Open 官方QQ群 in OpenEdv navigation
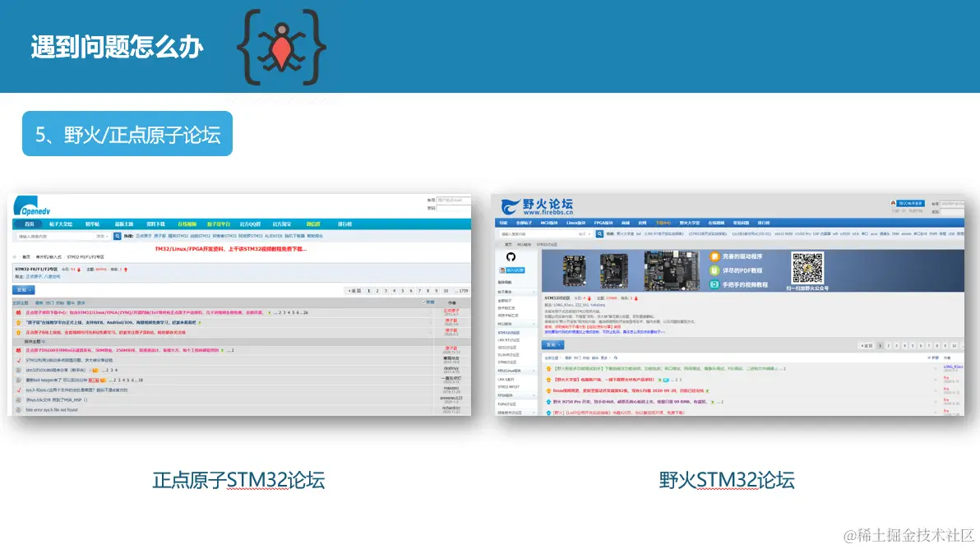This screenshot has width=980, height=549. (x=250, y=224)
